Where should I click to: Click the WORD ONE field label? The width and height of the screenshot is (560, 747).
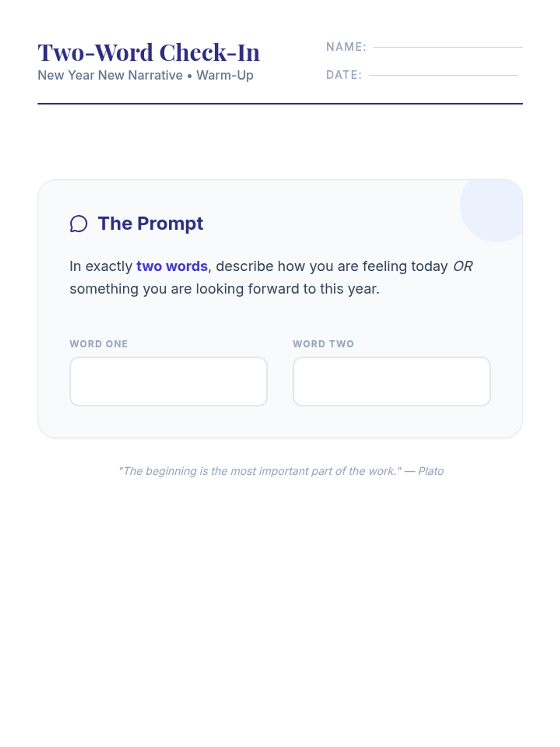point(98,344)
